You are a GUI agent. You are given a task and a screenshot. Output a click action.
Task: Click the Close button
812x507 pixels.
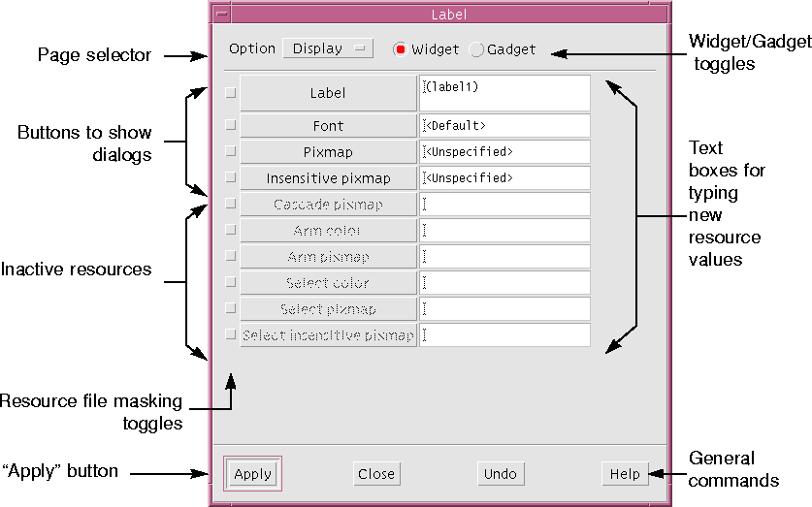click(375, 474)
